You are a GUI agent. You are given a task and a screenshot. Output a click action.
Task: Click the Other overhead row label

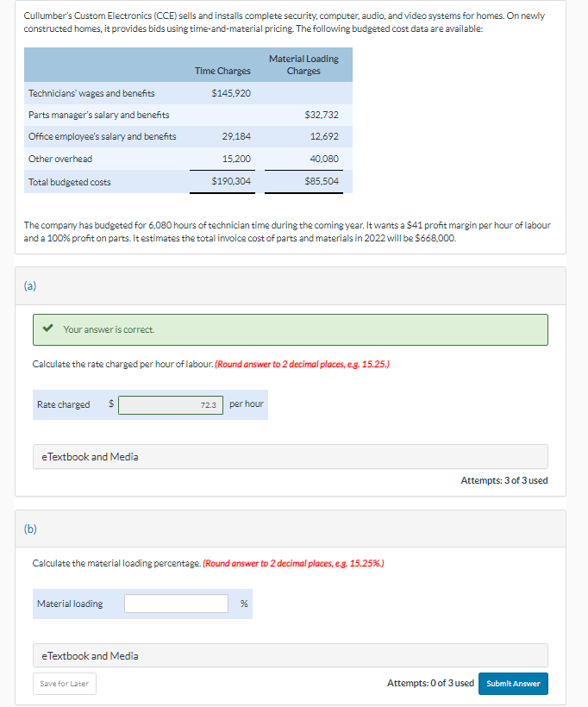click(60, 159)
